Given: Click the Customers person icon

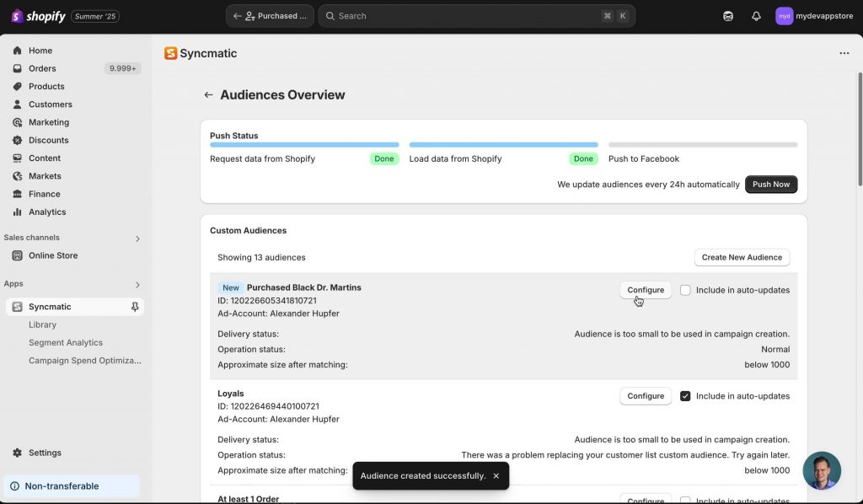Looking at the screenshot, I should pos(17,104).
